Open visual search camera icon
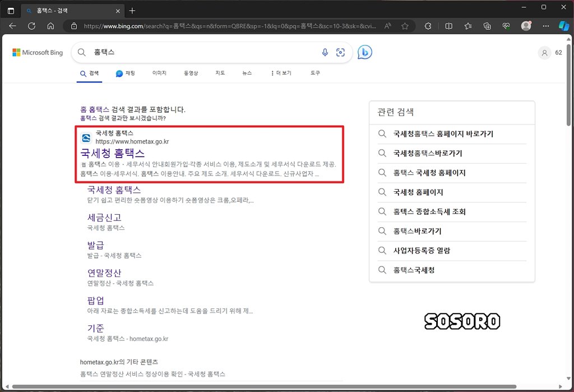Viewport: 574px width, 392px height. tap(340, 52)
